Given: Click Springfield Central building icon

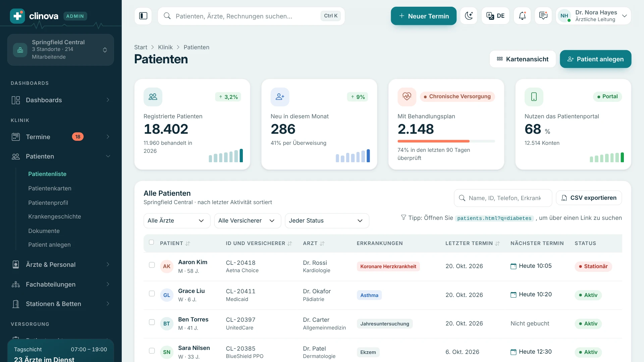Looking at the screenshot, I should (x=20, y=50).
